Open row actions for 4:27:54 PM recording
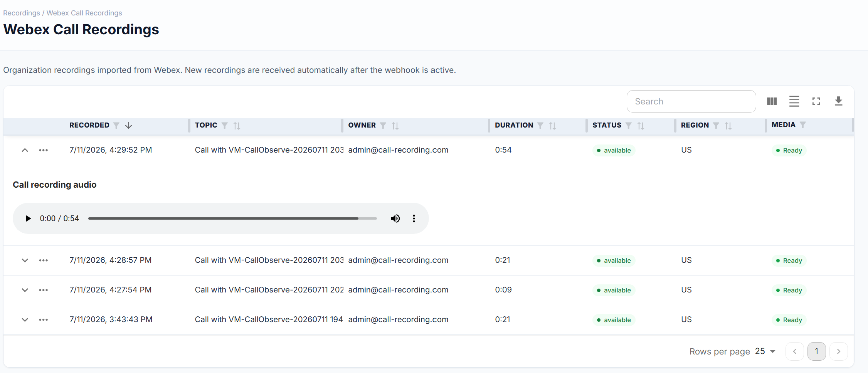This screenshot has height=373, width=868. (44, 290)
